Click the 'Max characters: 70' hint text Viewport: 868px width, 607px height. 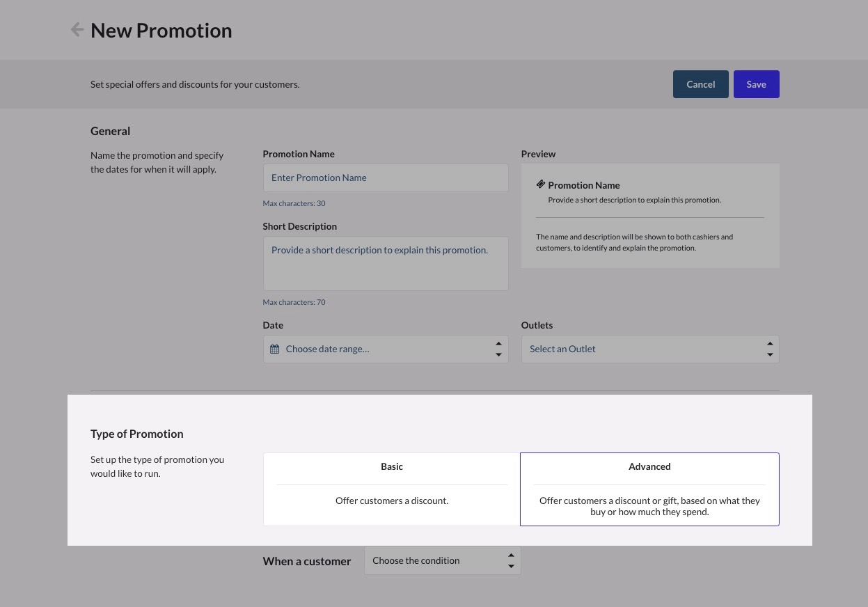coord(294,302)
